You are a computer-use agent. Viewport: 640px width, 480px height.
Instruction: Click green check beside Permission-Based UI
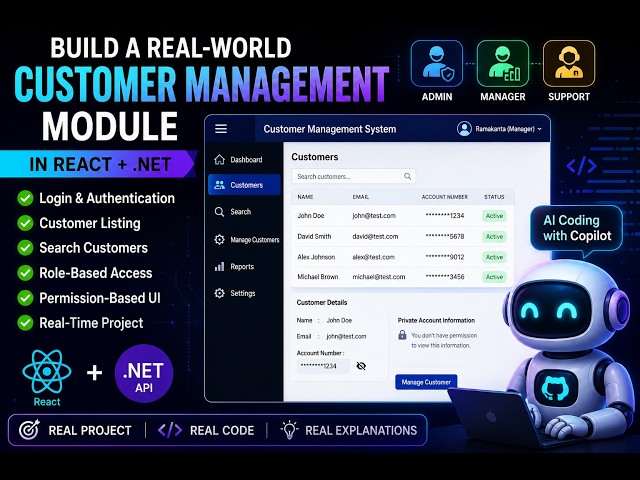(x=25, y=298)
